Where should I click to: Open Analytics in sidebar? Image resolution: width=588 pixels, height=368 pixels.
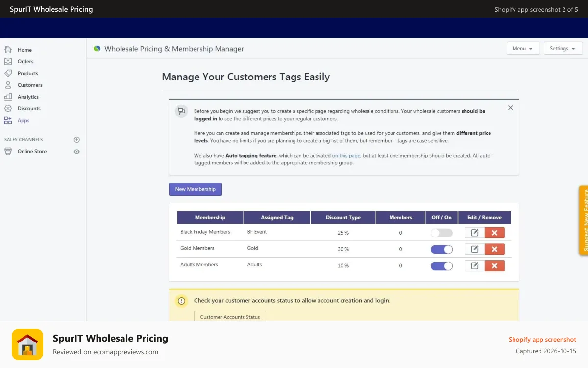pos(28,97)
